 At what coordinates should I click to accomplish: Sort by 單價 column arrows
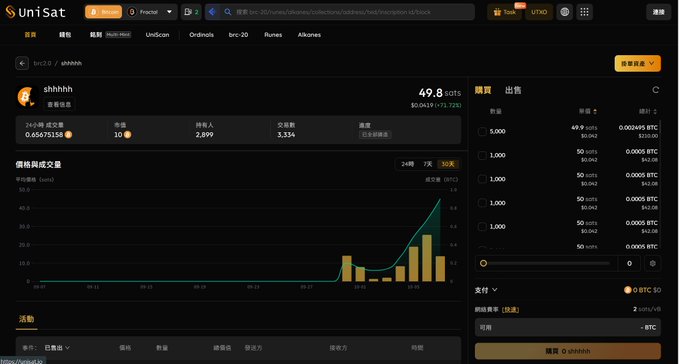[595, 112]
